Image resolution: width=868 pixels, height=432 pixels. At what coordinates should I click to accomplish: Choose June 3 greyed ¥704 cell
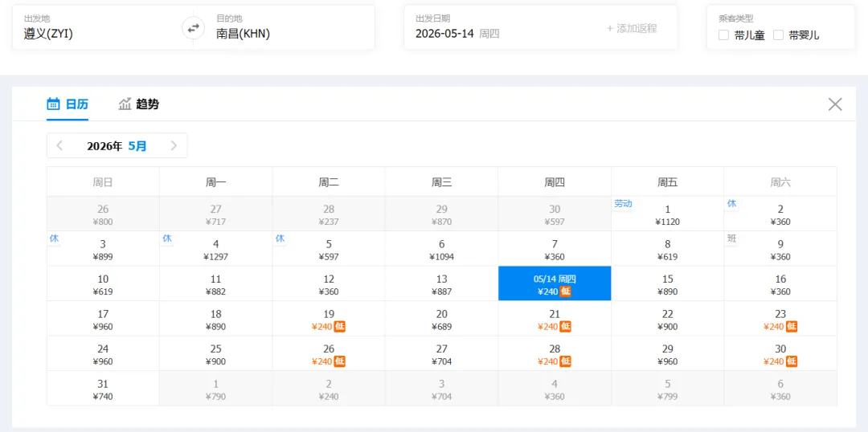coord(442,389)
